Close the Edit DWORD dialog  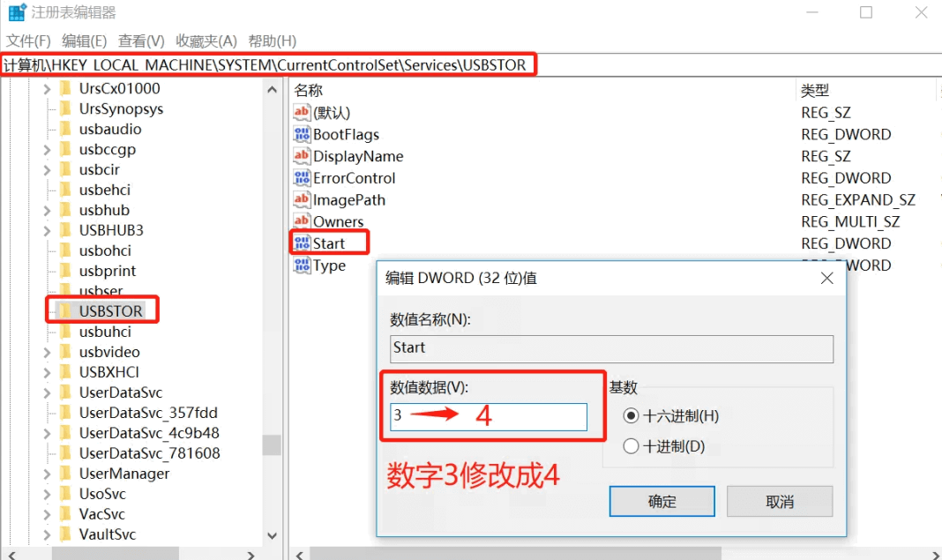[826, 279]
